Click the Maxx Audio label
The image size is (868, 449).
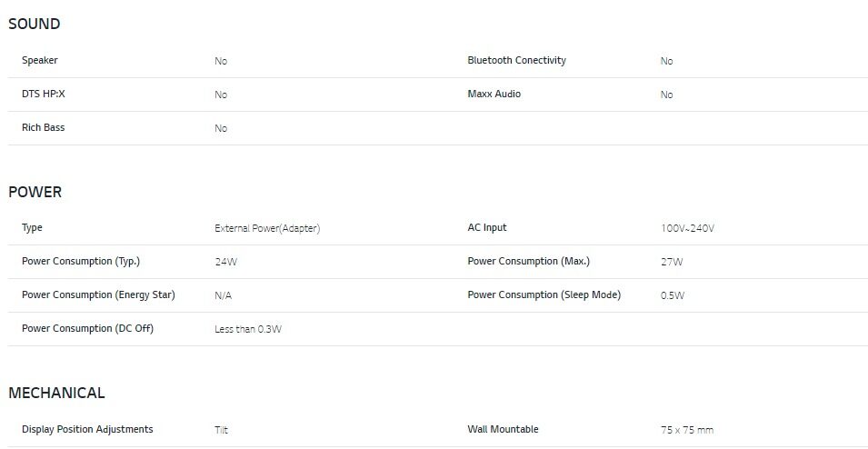tap(494, 94)
